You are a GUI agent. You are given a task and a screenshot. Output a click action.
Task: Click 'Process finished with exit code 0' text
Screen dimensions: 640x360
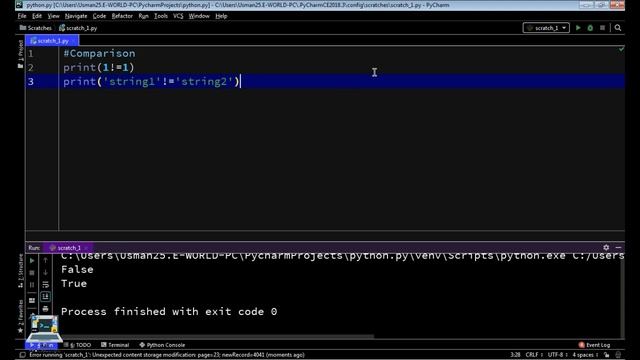pos(169,312)
